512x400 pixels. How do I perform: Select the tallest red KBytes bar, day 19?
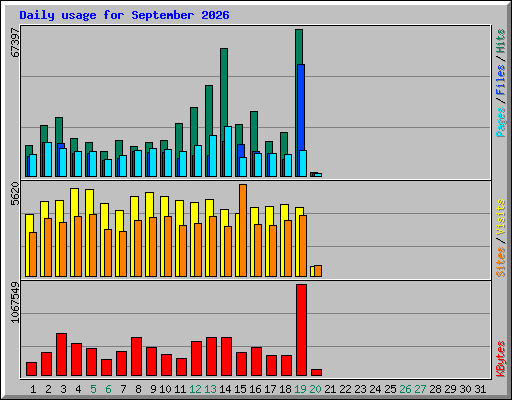point(301,330)
